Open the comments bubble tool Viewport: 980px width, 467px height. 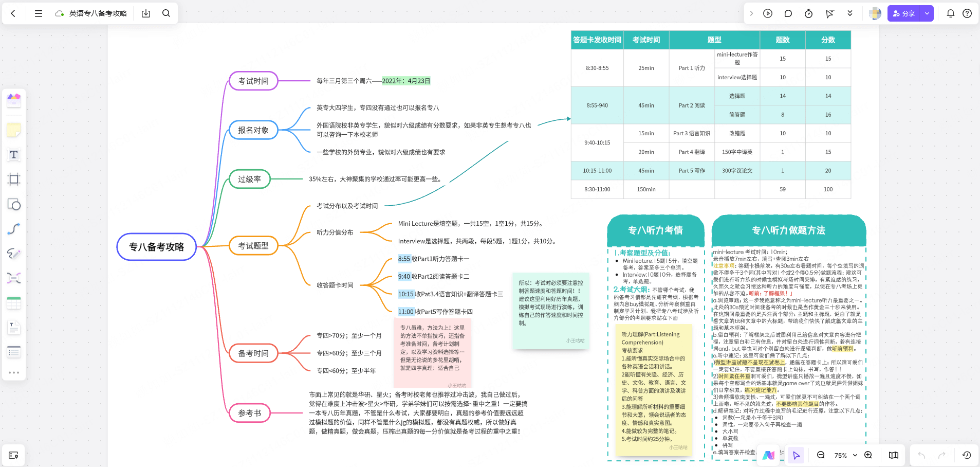coord(788,13)
